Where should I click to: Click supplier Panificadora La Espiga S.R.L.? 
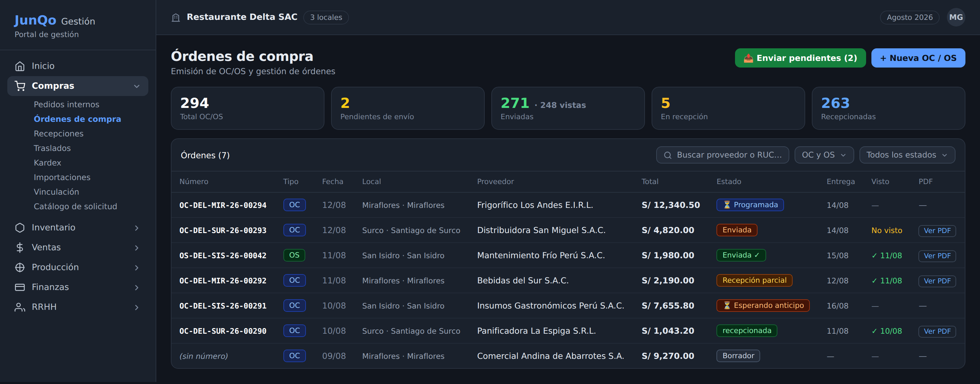pyautogui.click(x=536, y=331)
